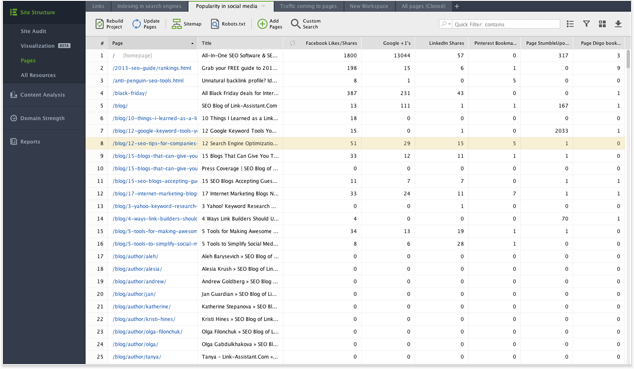The height and width of the screenshot is (369, 634).
Task: Sort by Pinterest Bookmarks column header
Action: tap(495, 43)
